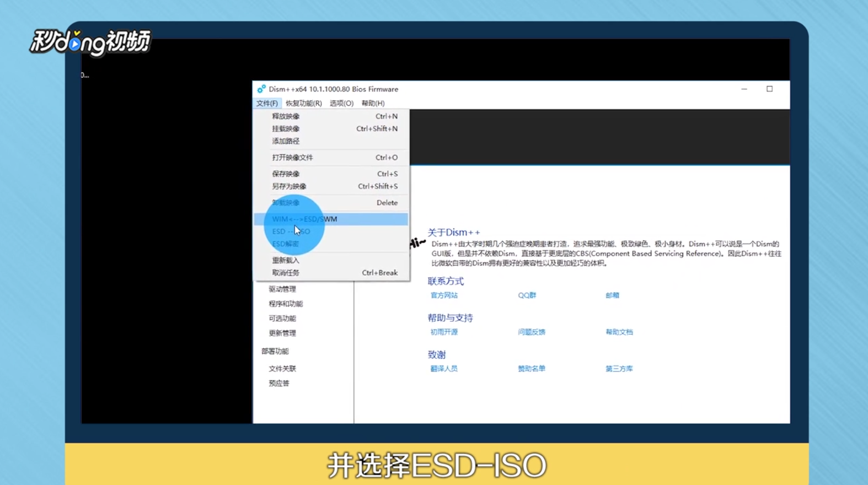Click the 关于Dism++ heading
The width and height of the screenshot is (868, 485).
pyautogui.click(x=454, y=232)
